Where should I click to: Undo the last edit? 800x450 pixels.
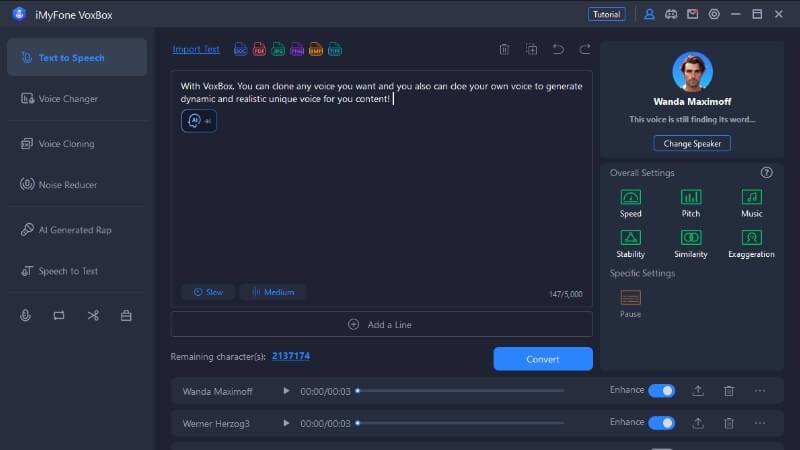tap(558, 49)
